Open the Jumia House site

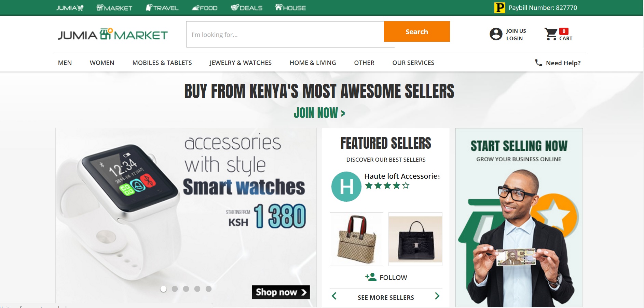point(290,7)
